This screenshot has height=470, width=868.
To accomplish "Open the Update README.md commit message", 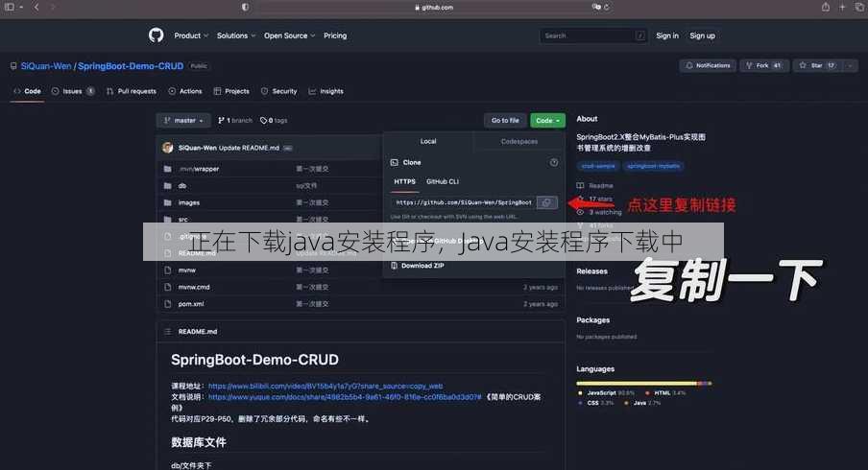I will pyautogui.click(x=249, y=148).
